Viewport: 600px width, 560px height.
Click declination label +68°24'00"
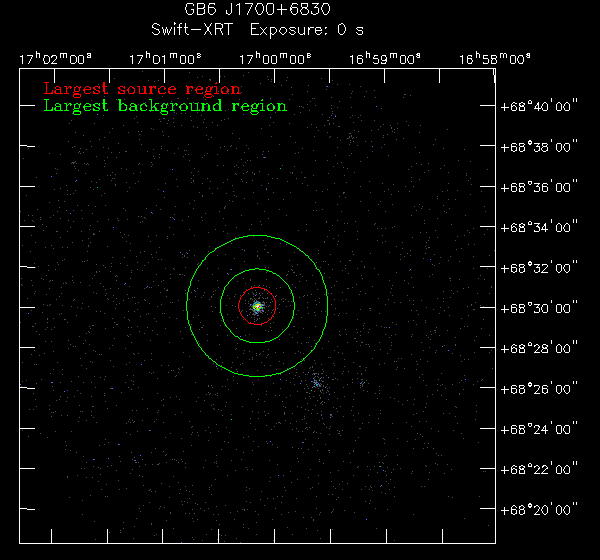pyautogui.click(x=539, y=429)
